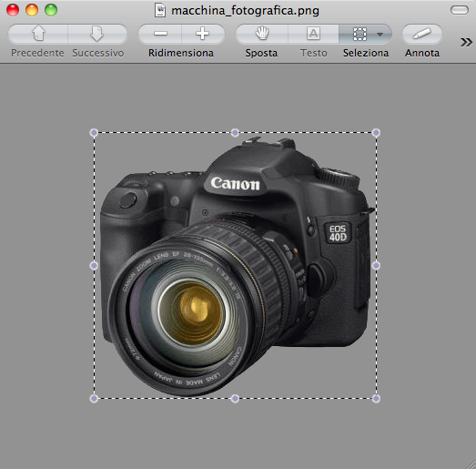Zoom in with the plus Ridimensiona button
Screen dimensions: 476x469
pos(203,34)
